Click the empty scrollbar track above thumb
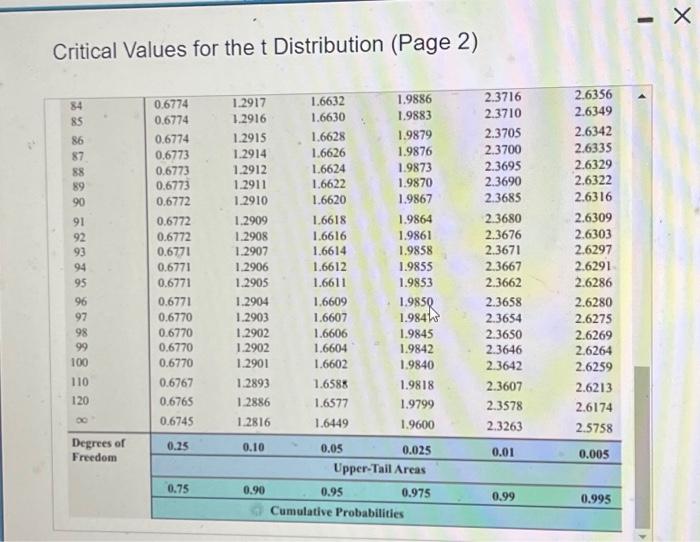 coord(642,233)
